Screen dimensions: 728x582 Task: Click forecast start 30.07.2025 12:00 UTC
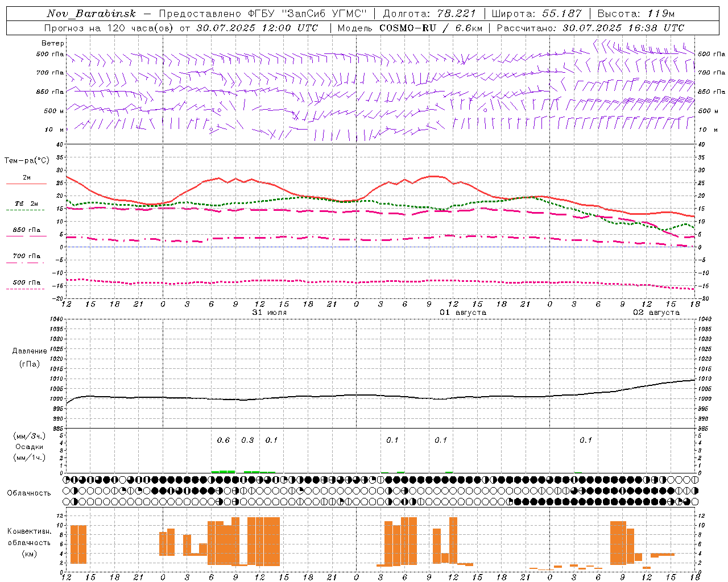[257, 28]
